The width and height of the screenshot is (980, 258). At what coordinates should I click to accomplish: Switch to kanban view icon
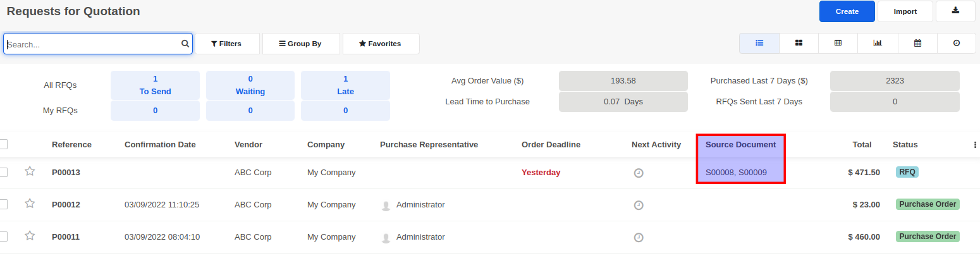[799, 43]
